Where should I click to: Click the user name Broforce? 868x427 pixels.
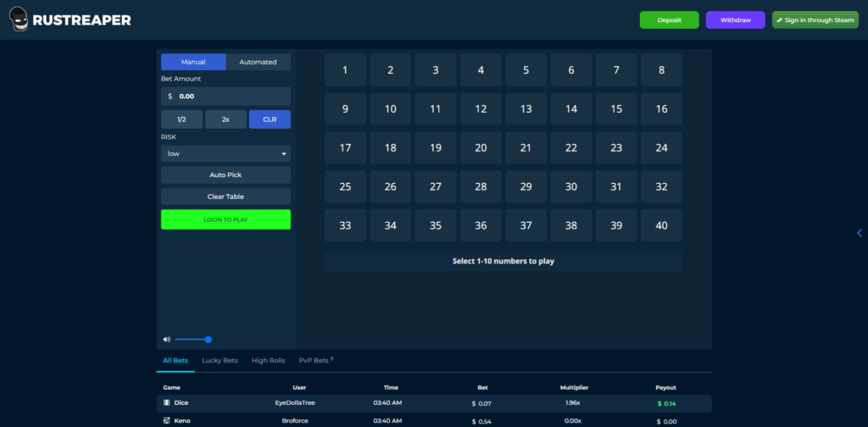tap(295, 421)
